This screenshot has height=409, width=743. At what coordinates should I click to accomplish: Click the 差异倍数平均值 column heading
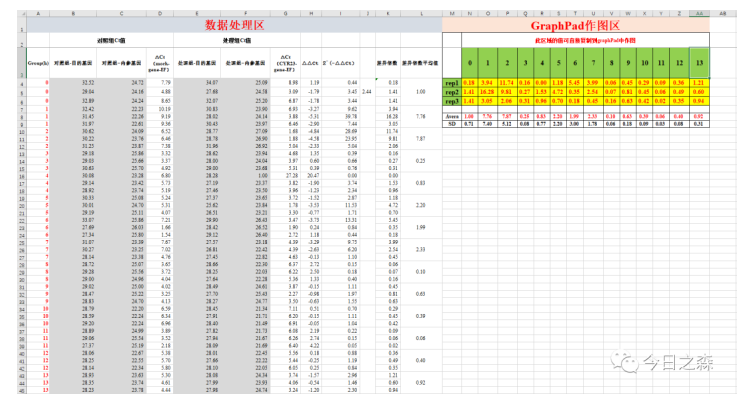pos(420,60)
